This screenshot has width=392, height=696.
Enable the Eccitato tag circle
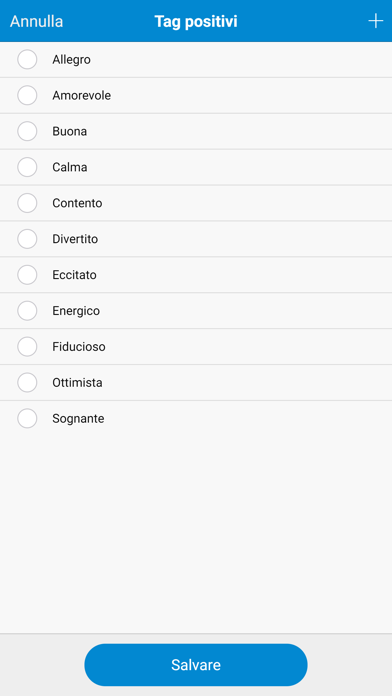pyautogui.click(x=27, y=275)
